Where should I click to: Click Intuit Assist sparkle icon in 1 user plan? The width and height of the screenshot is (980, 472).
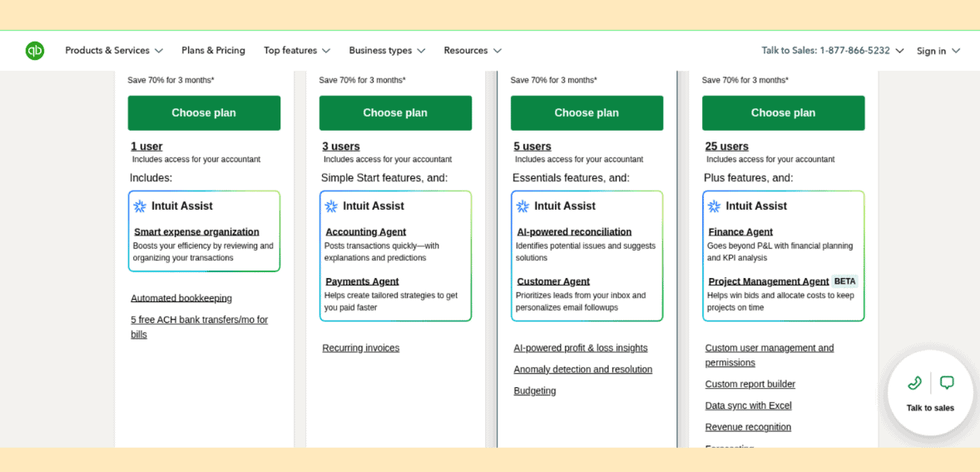click(x=140, y=206)
